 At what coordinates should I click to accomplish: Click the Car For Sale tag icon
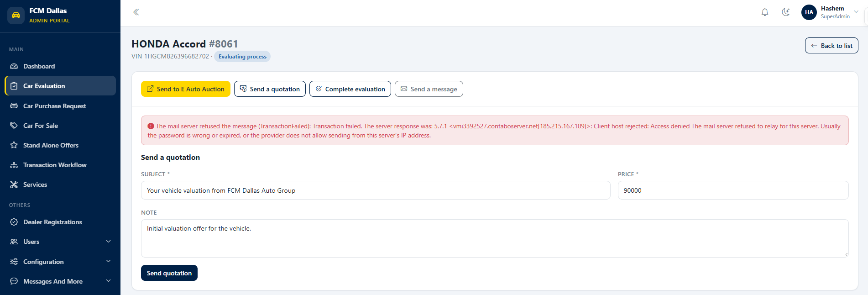(14, 126)
